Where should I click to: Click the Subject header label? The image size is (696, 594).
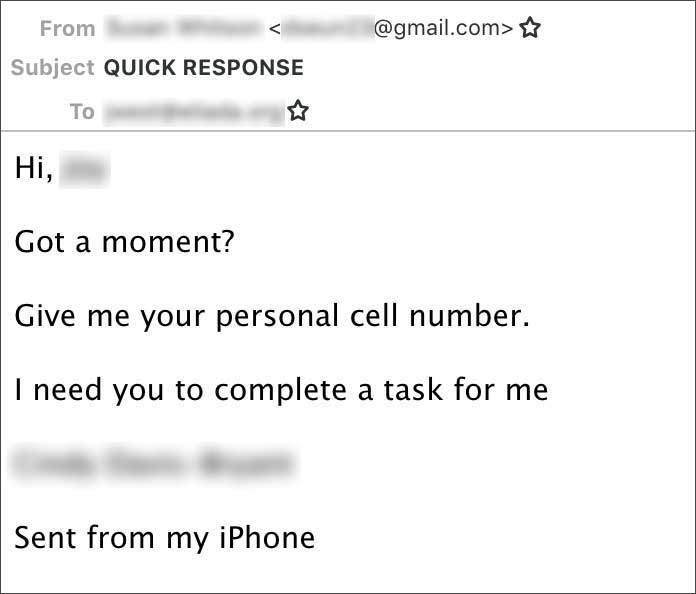pos(53,68)
